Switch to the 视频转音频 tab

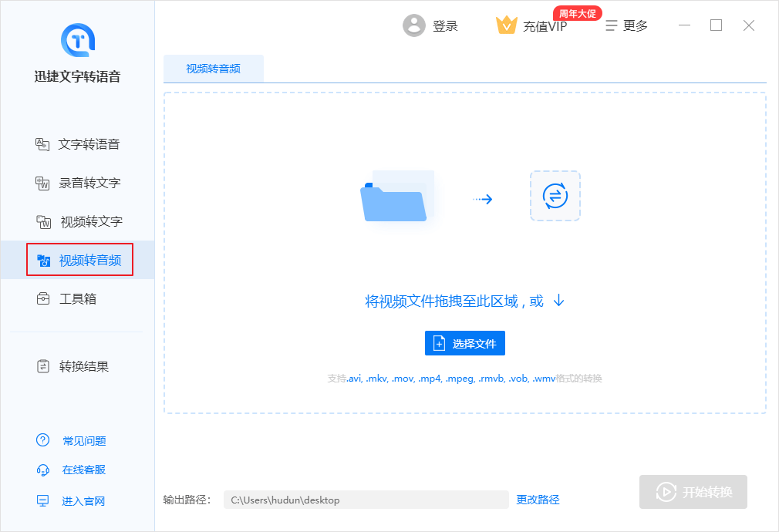[x=214, y=68]
